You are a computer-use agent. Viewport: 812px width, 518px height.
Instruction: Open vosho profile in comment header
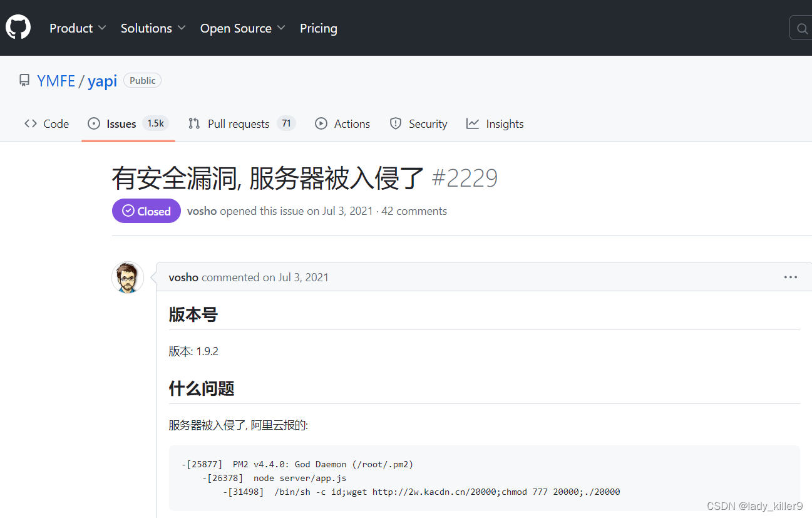click(x=183, y=277)
